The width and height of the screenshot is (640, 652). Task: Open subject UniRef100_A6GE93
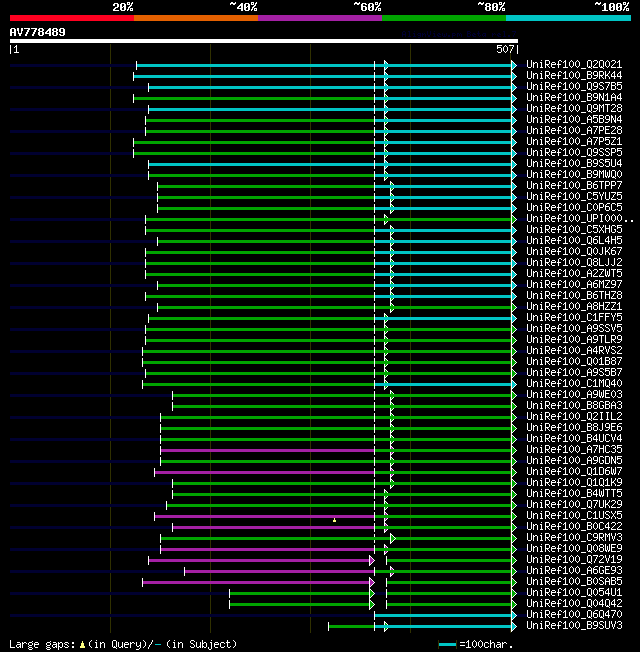tap(574, 570)
